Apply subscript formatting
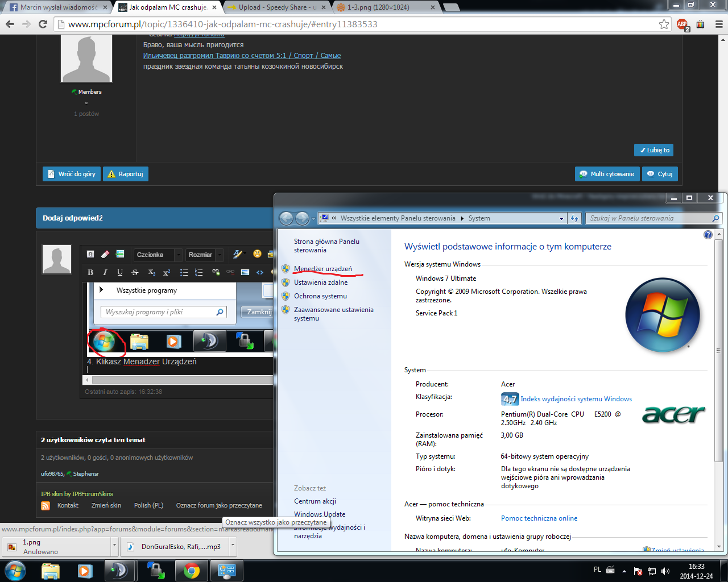 (151, 272)
